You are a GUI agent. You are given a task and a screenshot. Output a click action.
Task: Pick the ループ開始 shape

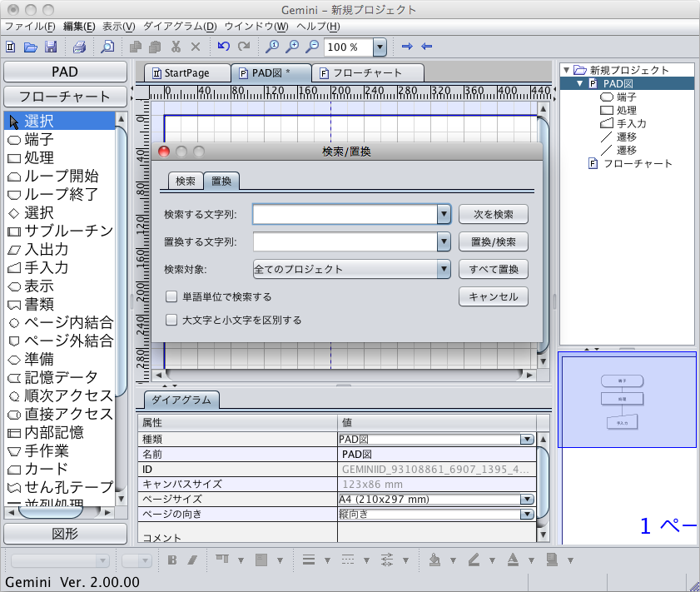pyautogui.click(x=60, y=176)
